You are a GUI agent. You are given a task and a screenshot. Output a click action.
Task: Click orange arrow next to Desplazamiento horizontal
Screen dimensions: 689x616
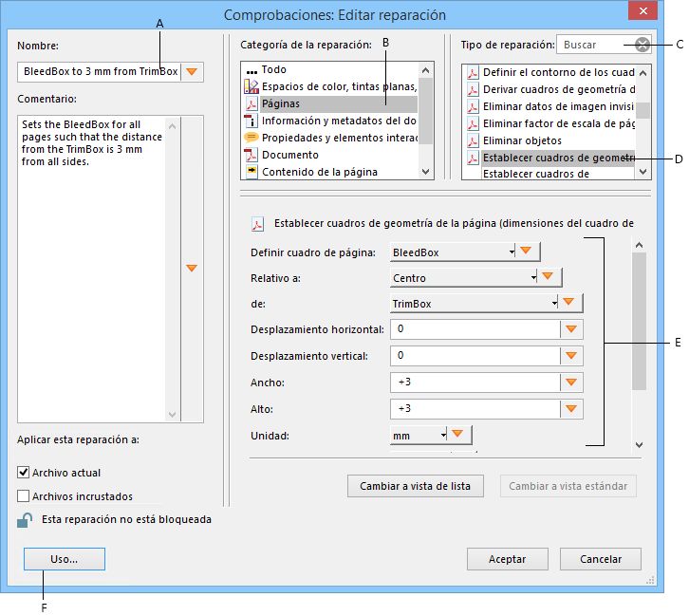pyautogui.click(x=571, y=329)
